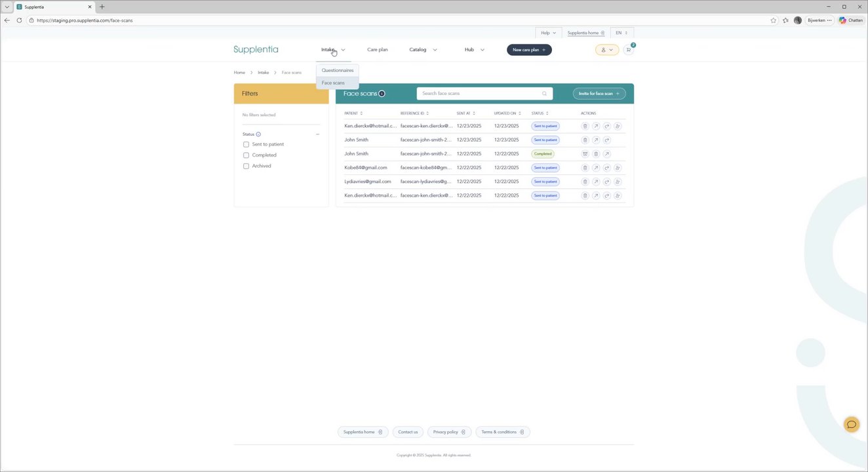Viewport: 868px width, 472px height.
Task: Delete John Smith's scan with Sent to patient status
Action: coord(585,140)
